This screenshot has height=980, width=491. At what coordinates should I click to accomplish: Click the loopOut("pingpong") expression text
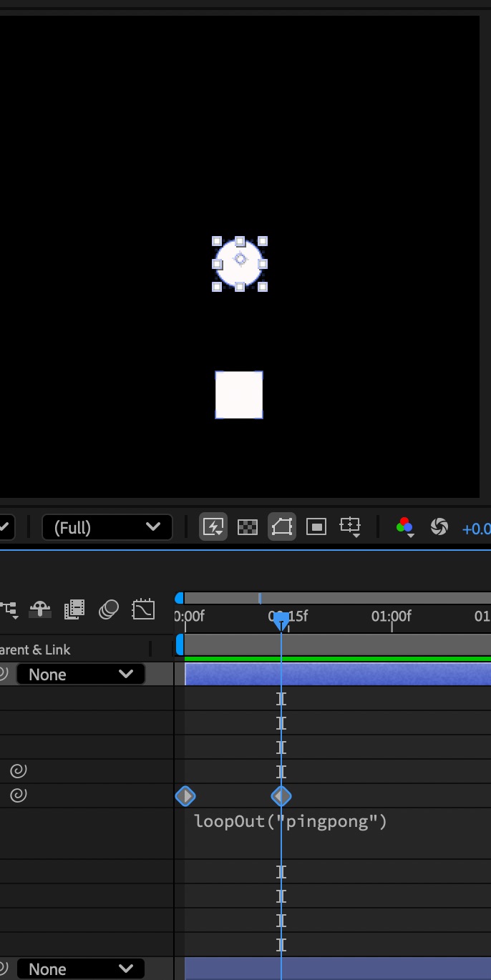point(291,821)
